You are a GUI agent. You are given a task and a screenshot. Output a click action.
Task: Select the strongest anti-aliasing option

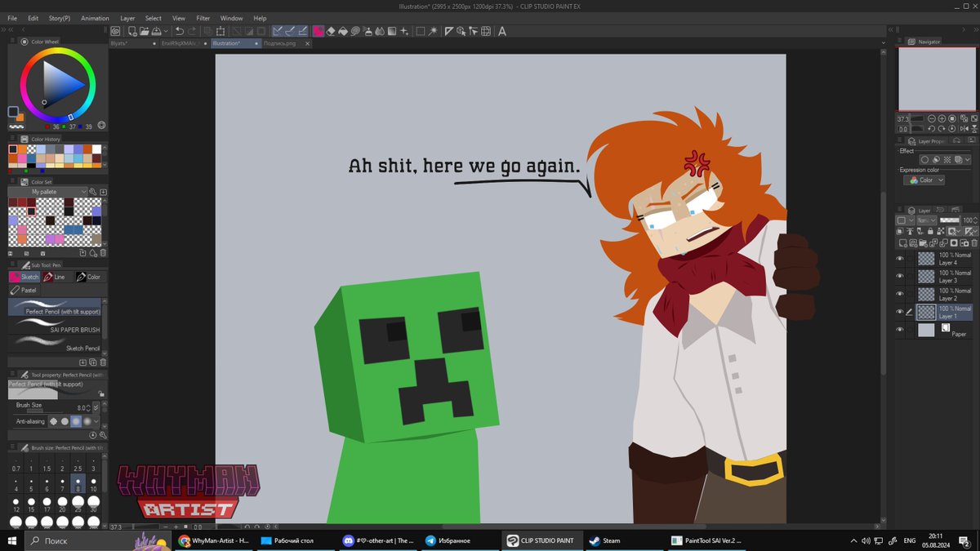pyautogui.click(x=87, y=421)
